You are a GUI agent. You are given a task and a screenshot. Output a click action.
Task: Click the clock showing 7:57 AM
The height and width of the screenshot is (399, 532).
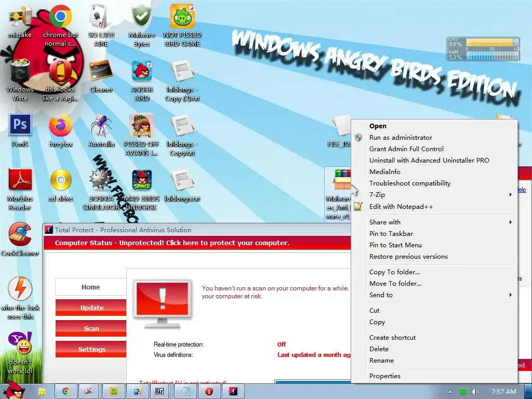(x=504, y=392)
